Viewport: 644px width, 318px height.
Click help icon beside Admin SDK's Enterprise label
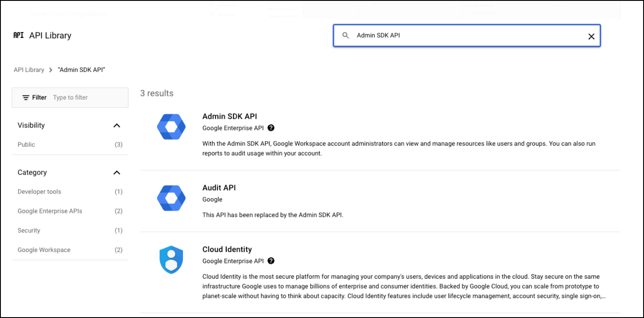click(271, 128)
